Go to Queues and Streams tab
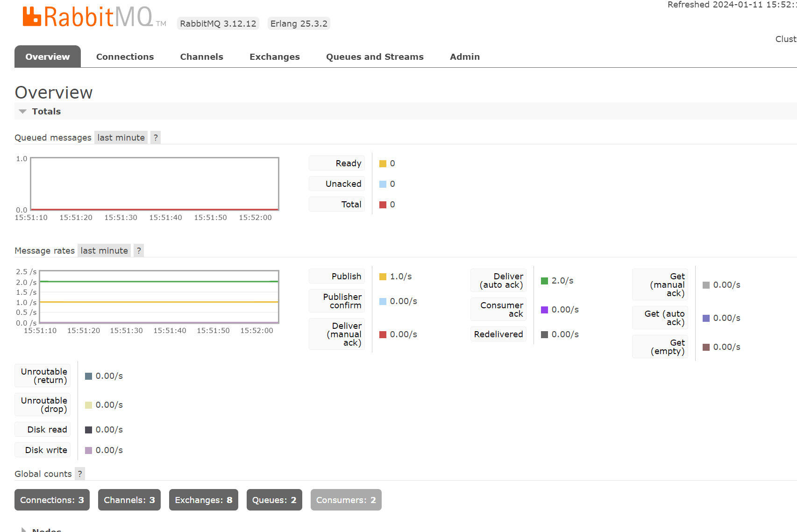797x532 pixels. point(375,57)
